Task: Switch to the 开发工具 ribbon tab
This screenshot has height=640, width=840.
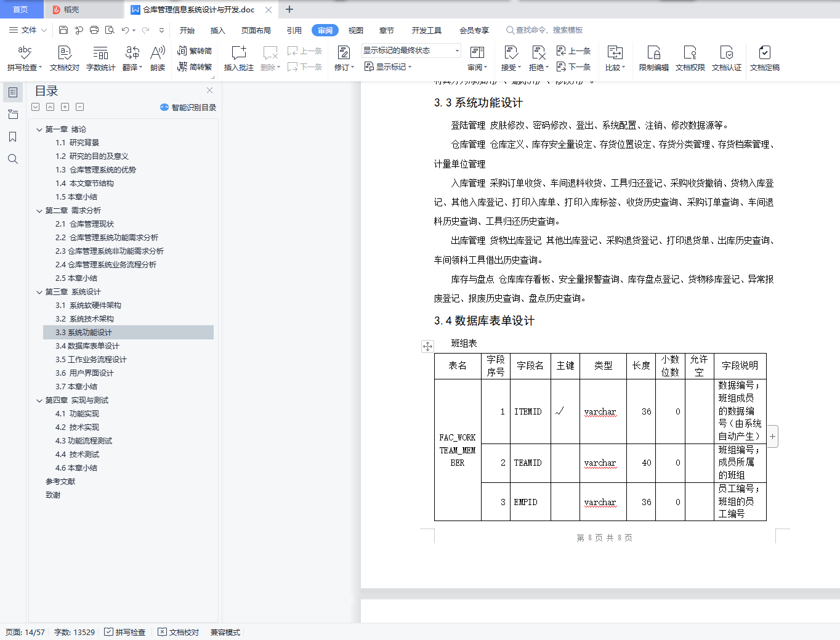Action: (427, 30)
